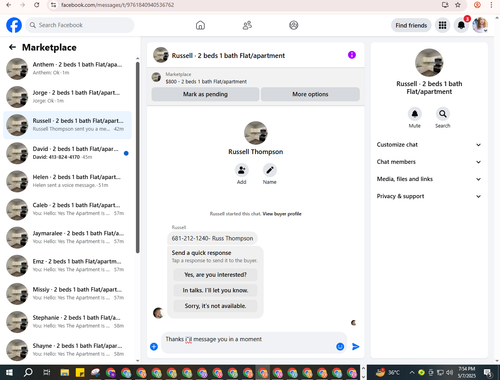Edit chat name with pencil icon

270,170
